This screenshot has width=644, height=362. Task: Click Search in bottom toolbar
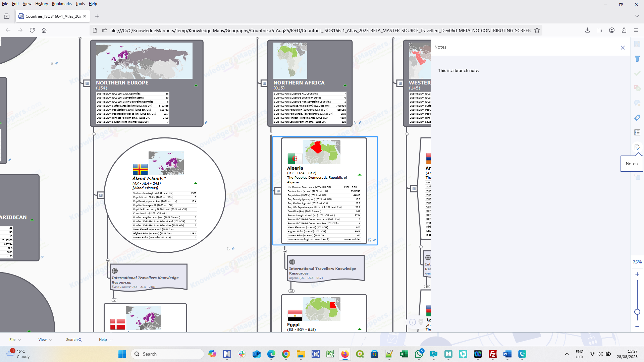[74, 340]
